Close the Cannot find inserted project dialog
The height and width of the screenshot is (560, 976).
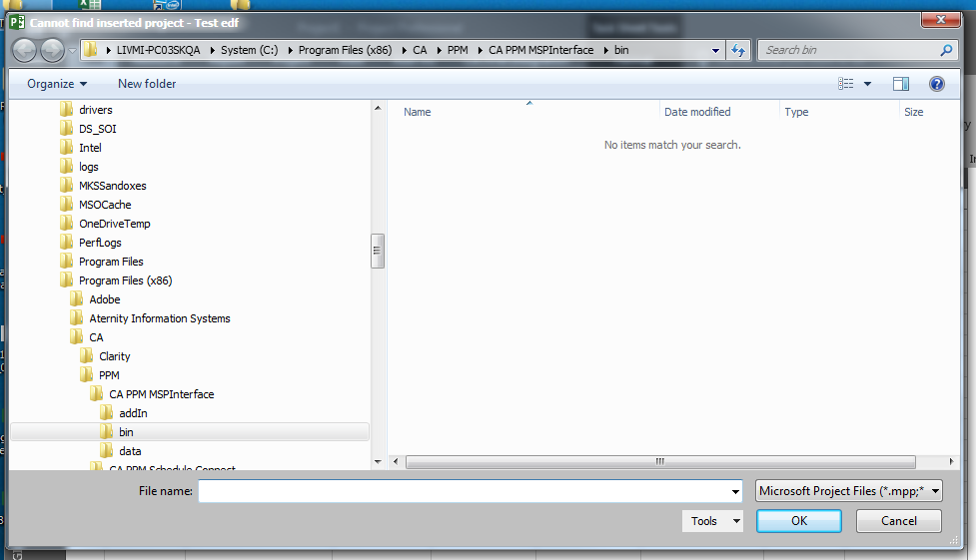(x=940, y=20)
